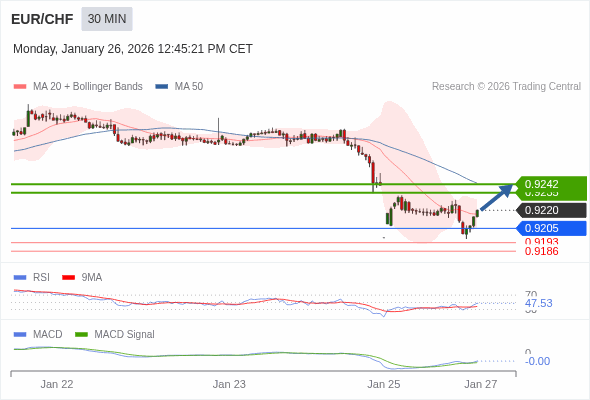Screen dimensions: 590x400
Task: Click the MACD Signal green legend swatch
Action: (81, 335)
